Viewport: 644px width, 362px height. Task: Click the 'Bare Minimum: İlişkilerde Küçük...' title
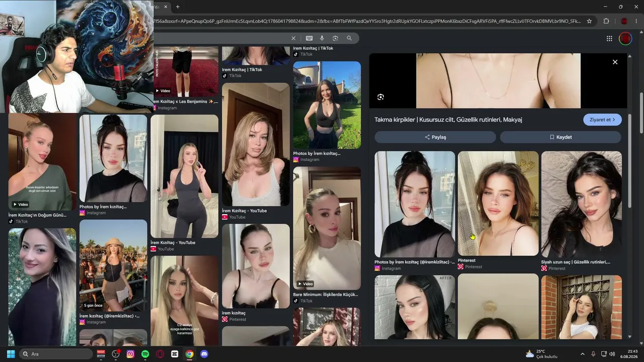click(x=326, y=295)
